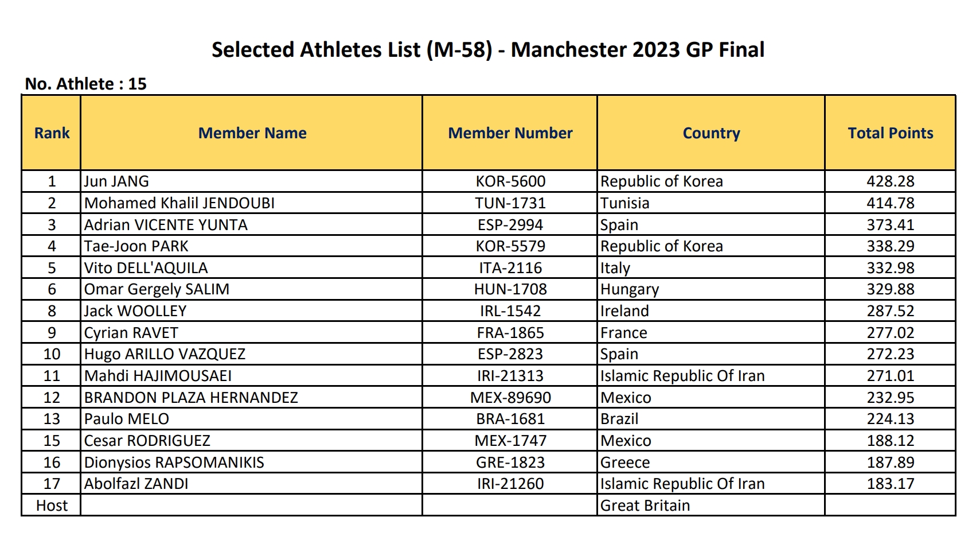Click the Rank column header
Screen dimensions: 980x540
click(x=52, y=133)
